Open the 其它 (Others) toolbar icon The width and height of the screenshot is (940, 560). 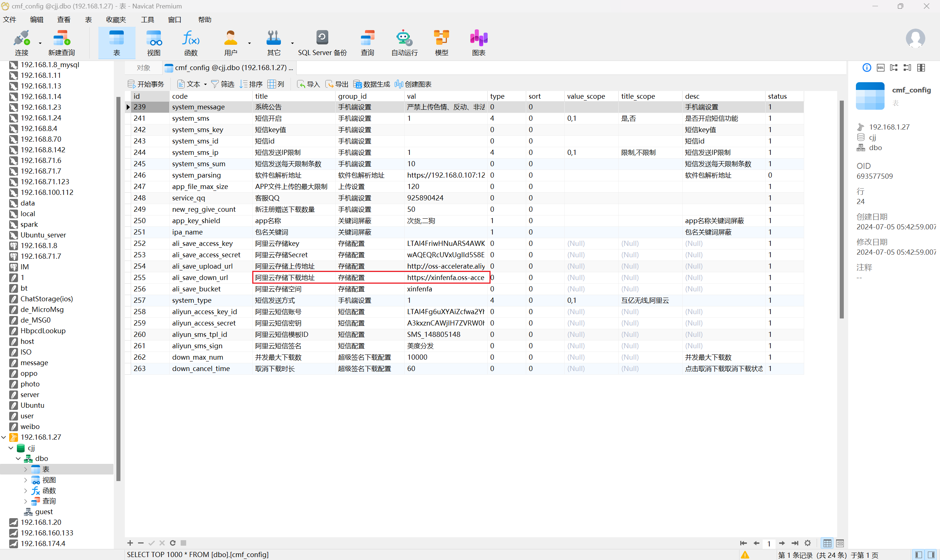click(x=274, y=43)
